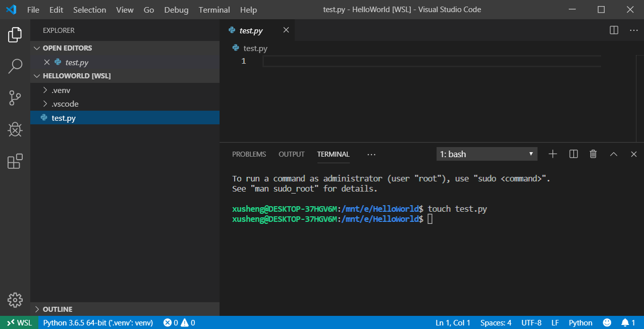The width and height of the screenshot is (644, 329).
Task: Collapse the OPEN EDITORS section
Action: click(67, 48)
